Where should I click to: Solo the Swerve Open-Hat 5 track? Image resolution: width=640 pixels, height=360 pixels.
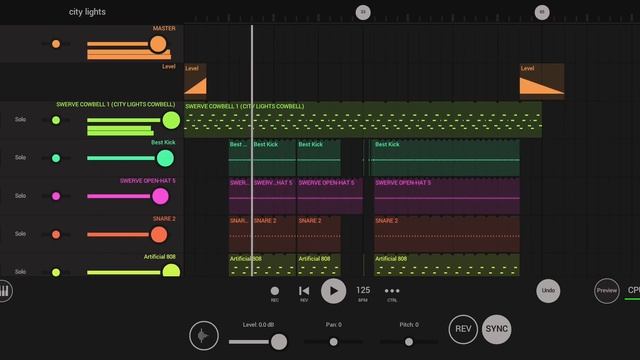click(x=20, y=196)
